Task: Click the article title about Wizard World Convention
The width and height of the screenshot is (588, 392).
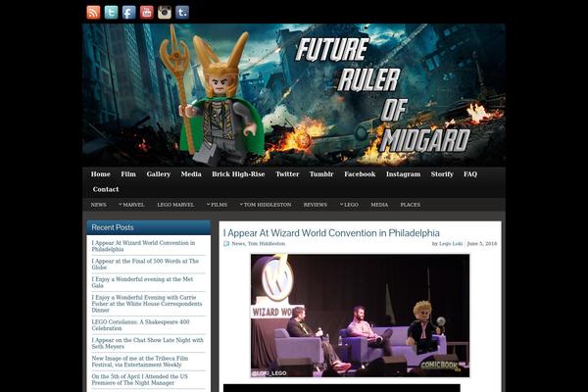Action: pyautogui.click(x=331, y=233)
